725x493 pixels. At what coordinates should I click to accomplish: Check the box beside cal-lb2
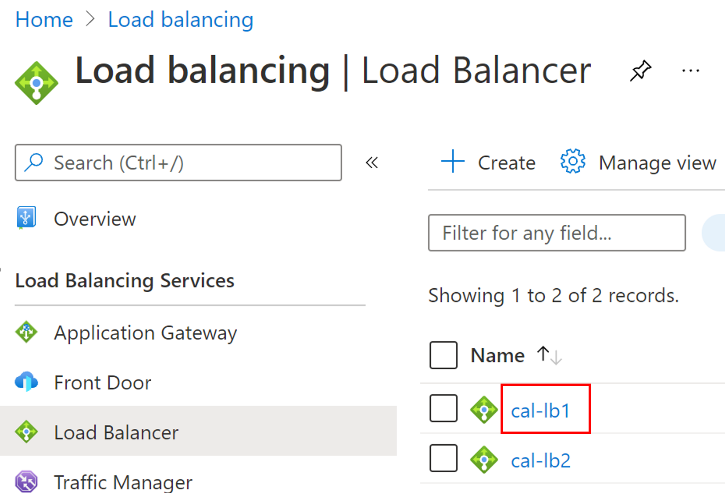443,460
